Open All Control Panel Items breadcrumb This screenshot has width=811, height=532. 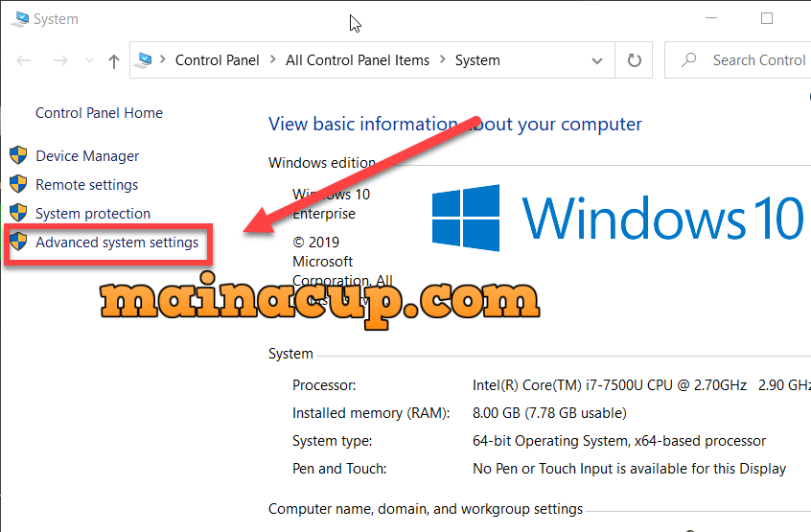(x=358, y=60)
